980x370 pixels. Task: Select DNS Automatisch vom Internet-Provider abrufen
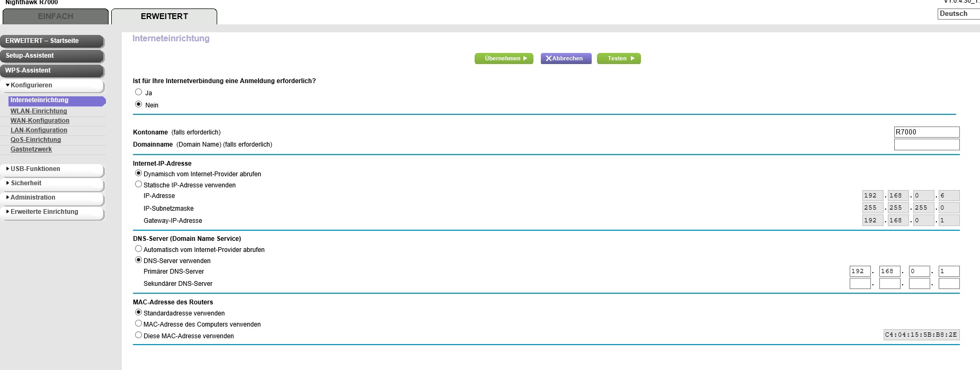pyautogui.click(x=138, y=249)
